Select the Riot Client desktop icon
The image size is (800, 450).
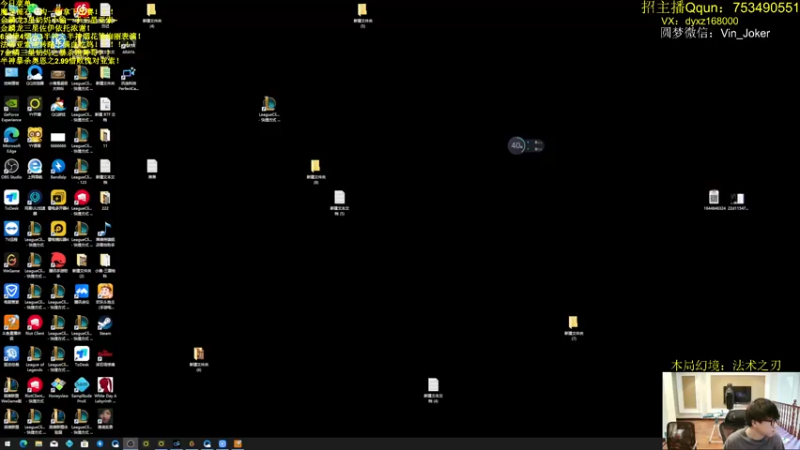point(35,323)
